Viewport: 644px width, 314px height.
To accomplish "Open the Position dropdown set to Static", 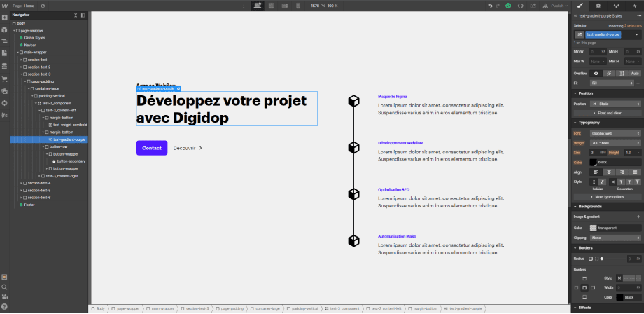I will [615, 104].
